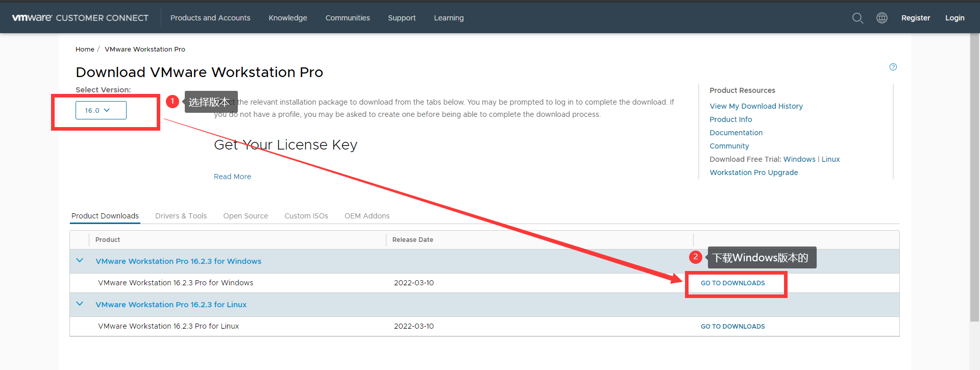
Task: Switch to Custom ISOs tab
Action: (306, 216)
